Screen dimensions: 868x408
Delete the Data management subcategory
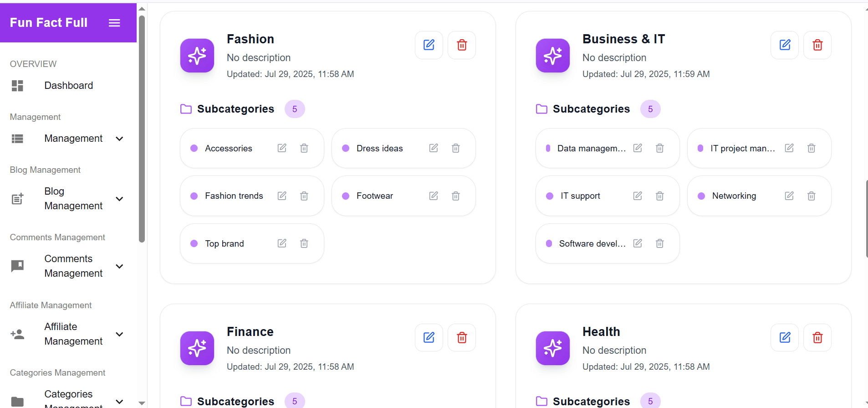[x=660, y=148]
